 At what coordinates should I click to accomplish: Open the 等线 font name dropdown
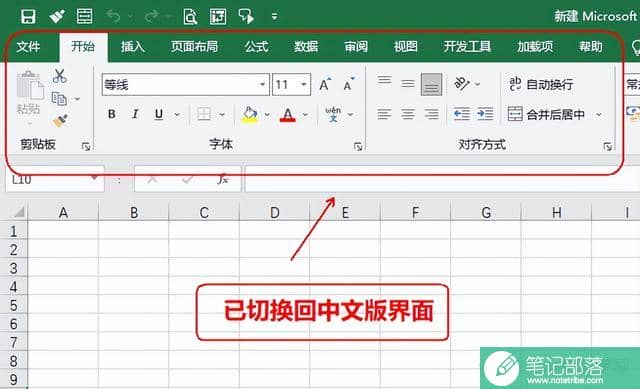point(262,84)
